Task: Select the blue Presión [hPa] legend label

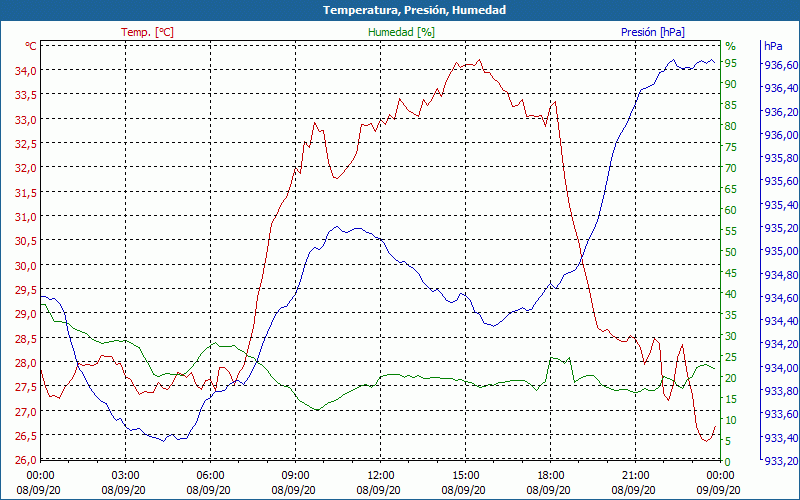Action: click(653, 32)
